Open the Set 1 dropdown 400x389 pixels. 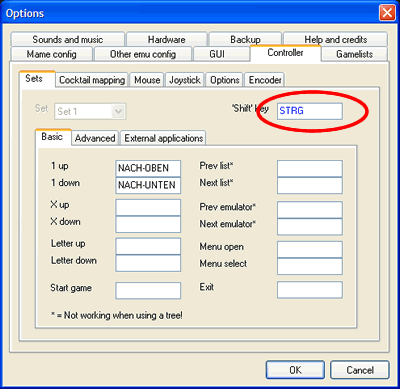pyautogui.click(x=90, y=111)
